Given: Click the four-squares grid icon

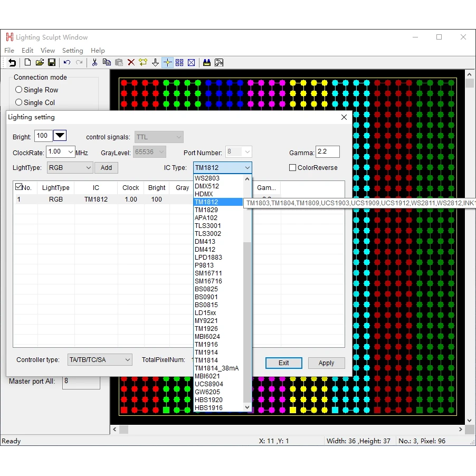Looking at the screenshot, I should tap(179, 63).
